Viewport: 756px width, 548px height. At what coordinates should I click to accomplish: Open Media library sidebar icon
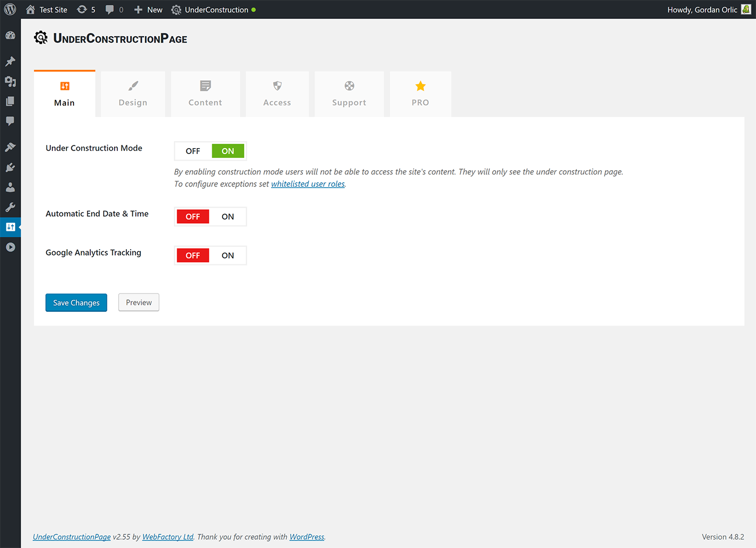[x=10, y=82]
